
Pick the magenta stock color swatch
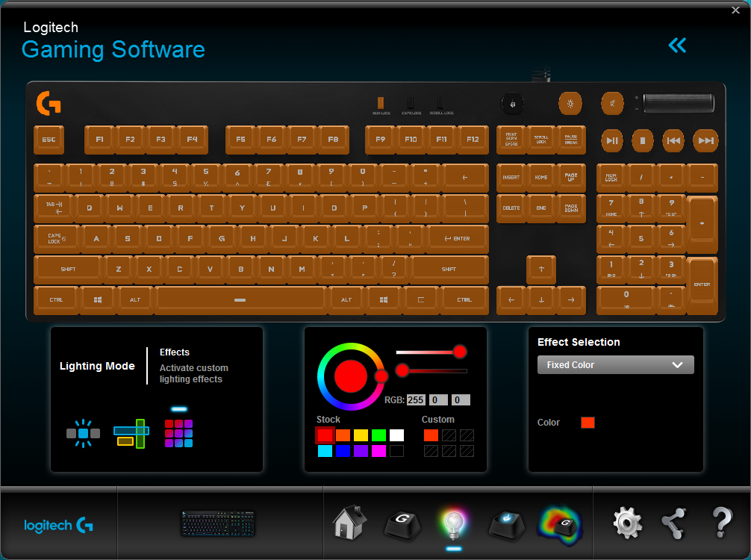click(x=378, y=451)
